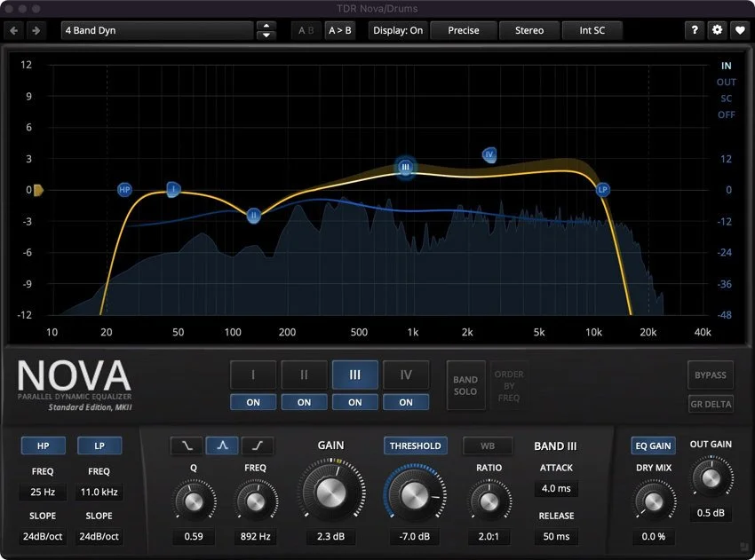The width and height of the screenshot is (755, 560).
Task: Click the band FREQ knob
Action: pos(255,501)
